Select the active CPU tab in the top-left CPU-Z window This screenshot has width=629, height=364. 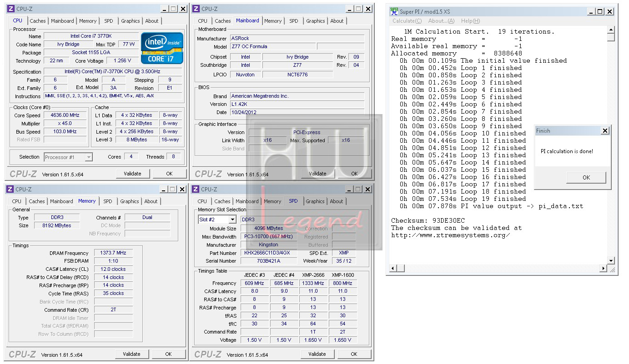18,20
